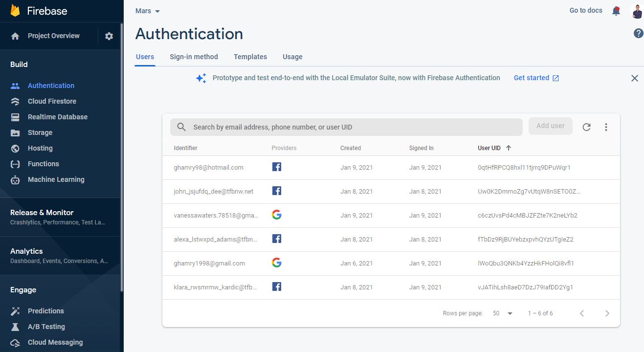Click the Authentication people icon

point(15,86)
